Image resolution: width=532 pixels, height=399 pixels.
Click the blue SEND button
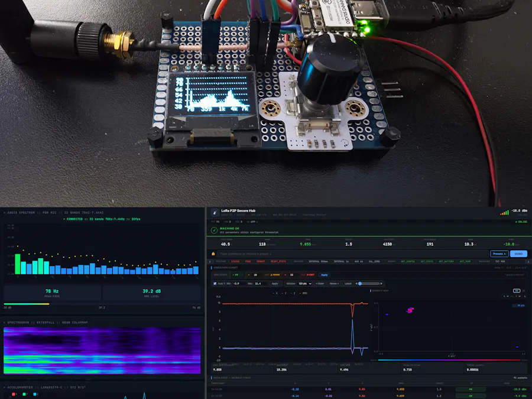pos(518,254)
